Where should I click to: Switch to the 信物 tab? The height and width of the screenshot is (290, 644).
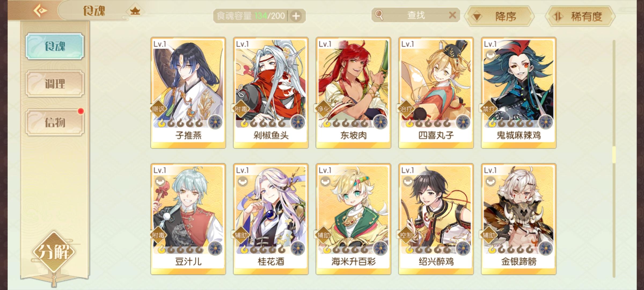coord(55,122)
